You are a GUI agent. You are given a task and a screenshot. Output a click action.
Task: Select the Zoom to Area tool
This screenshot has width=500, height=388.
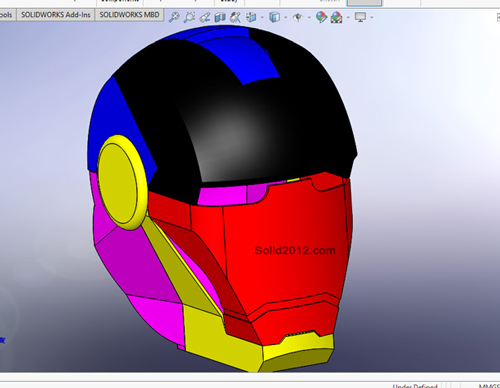click(x=189, y=17)
